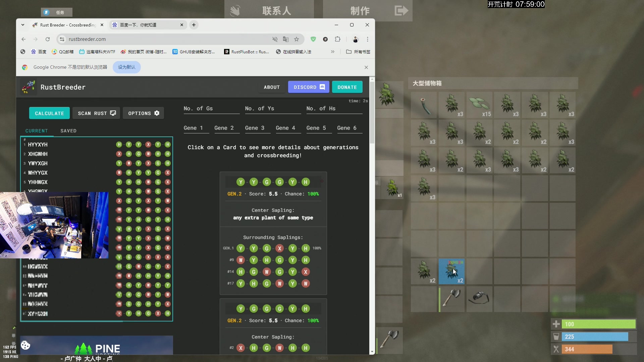Open the Chrome three-dot menu
The width and height of the screenshot is (644, 362).
pos(368,39)
